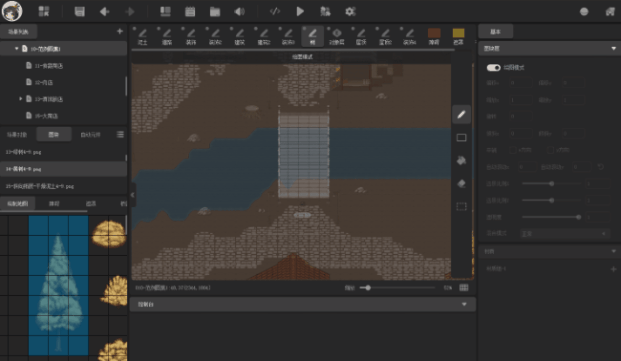Select the pencil draw tool beside the canvas
Screen dimensions: 621x361
pyautogui.click(x=461, y=115)
